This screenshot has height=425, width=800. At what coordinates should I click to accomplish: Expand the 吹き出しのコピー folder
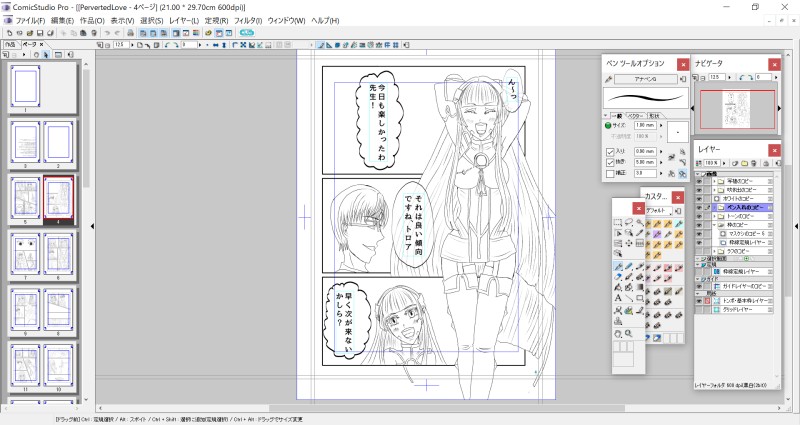[x=714, y=189]
